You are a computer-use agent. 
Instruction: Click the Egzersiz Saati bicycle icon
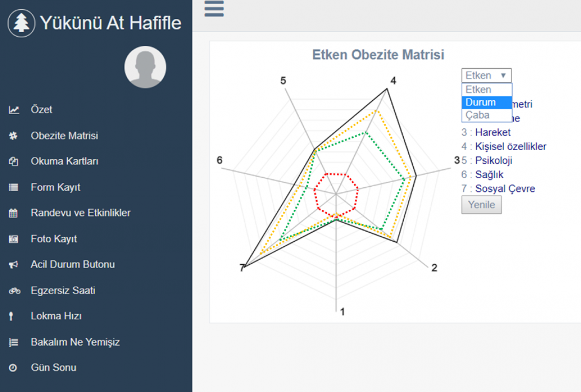coord(14,291)
